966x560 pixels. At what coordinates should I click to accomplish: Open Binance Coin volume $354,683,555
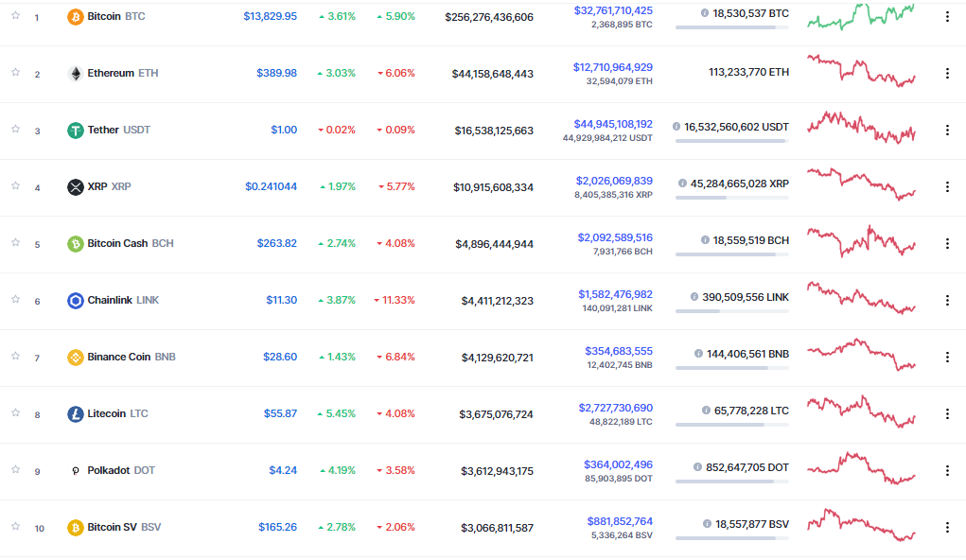coord(619,351)
